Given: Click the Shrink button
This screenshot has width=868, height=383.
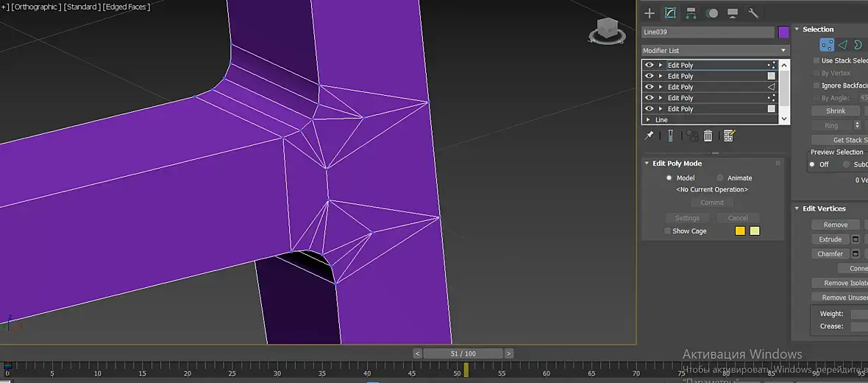Looking at the screenshot, I should [x=836, y=111].
